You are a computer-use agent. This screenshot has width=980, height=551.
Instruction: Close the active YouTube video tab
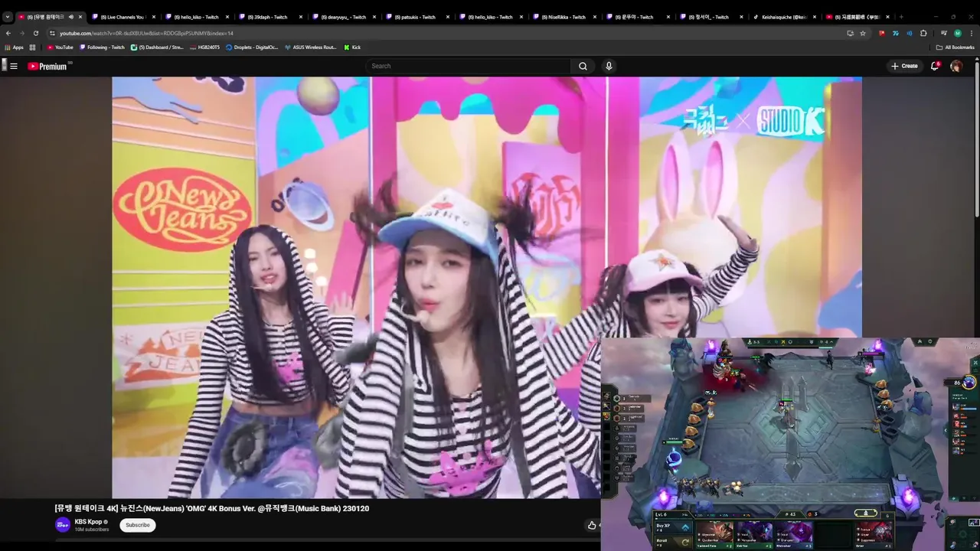pos(80,17)
